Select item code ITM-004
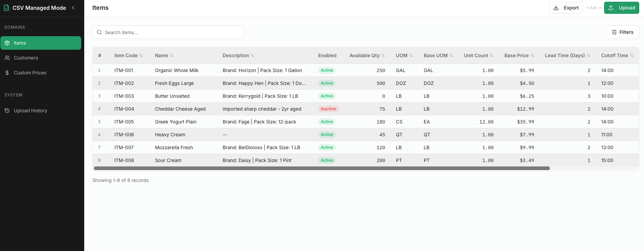 click(124, 109)
